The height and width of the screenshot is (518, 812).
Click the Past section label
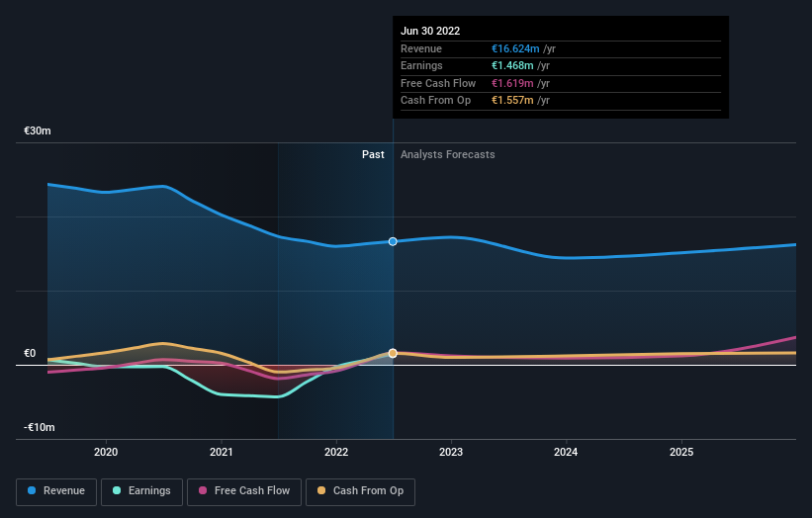pos(373,155)
